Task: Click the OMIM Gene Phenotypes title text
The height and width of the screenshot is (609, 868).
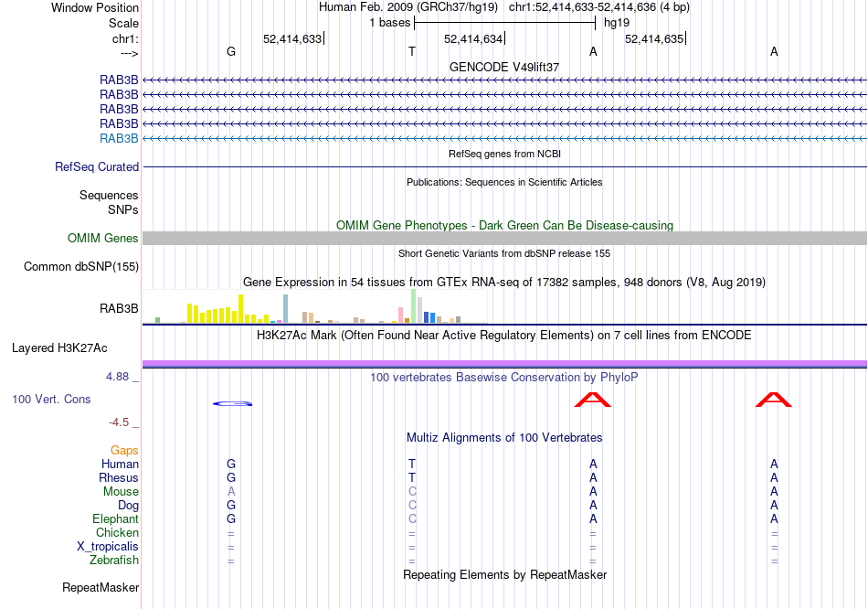Action: pyautogui.click(x=504, y=226)
